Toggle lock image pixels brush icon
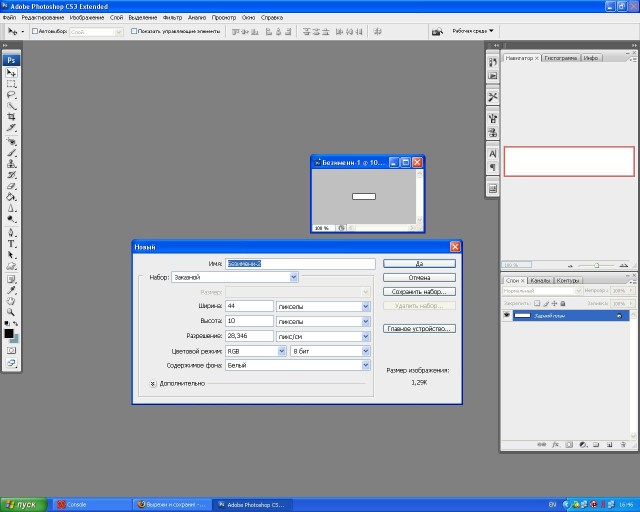The height and width of the screenshot is (512, 640). (546, 303)
